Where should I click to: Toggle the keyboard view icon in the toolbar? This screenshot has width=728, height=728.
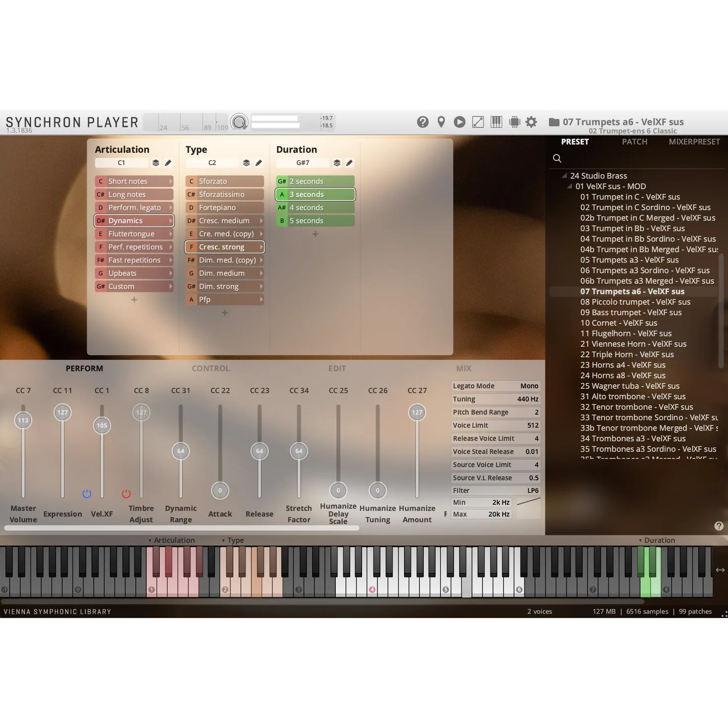[496, 122]
